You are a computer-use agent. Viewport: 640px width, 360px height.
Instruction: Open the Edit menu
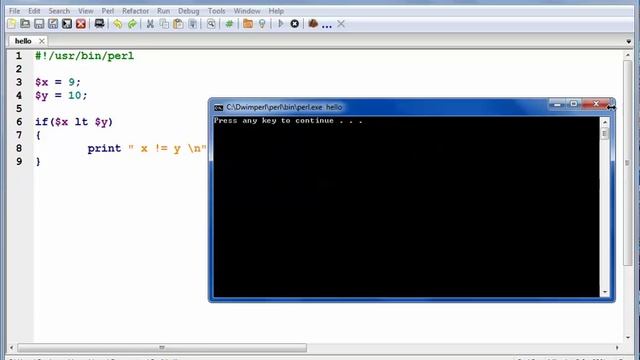click(x=34, y=11)
